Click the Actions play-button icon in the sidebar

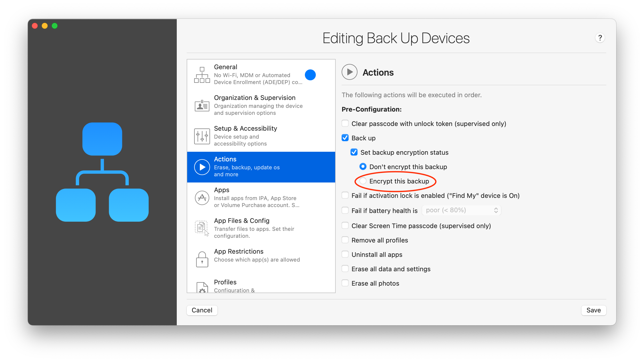202,167
